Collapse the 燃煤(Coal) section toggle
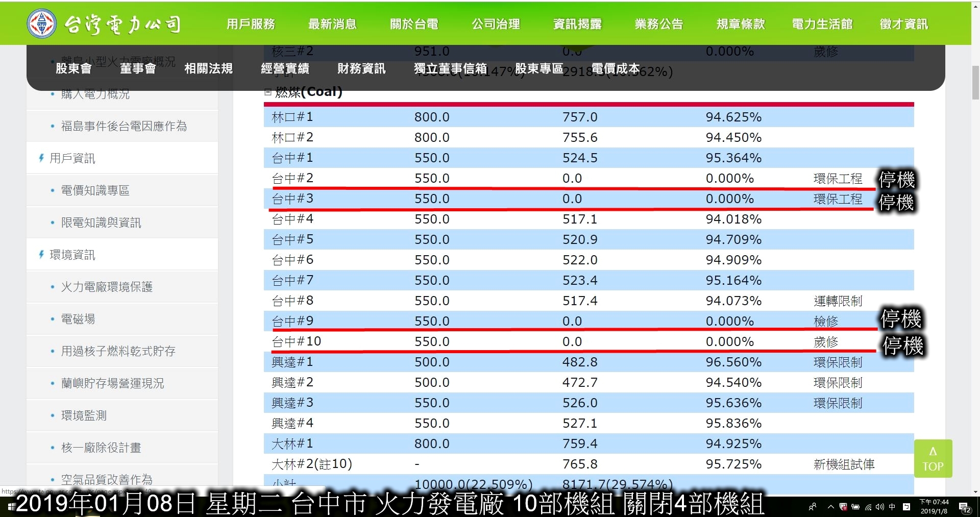 pos(267,92)
